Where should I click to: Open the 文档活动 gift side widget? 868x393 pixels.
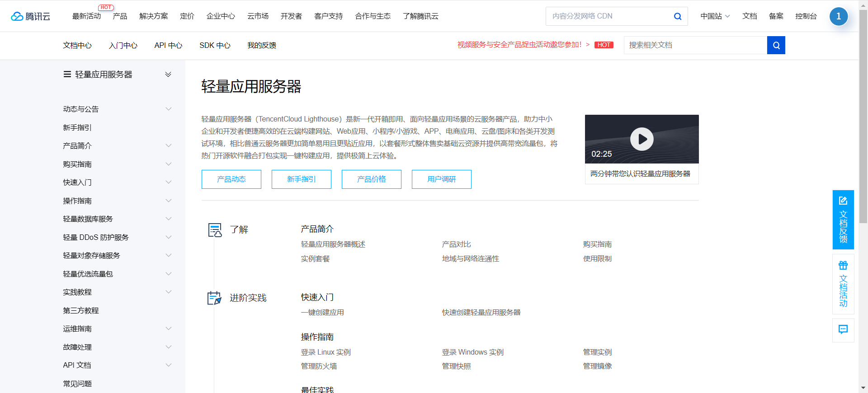[x=843, y=284]
